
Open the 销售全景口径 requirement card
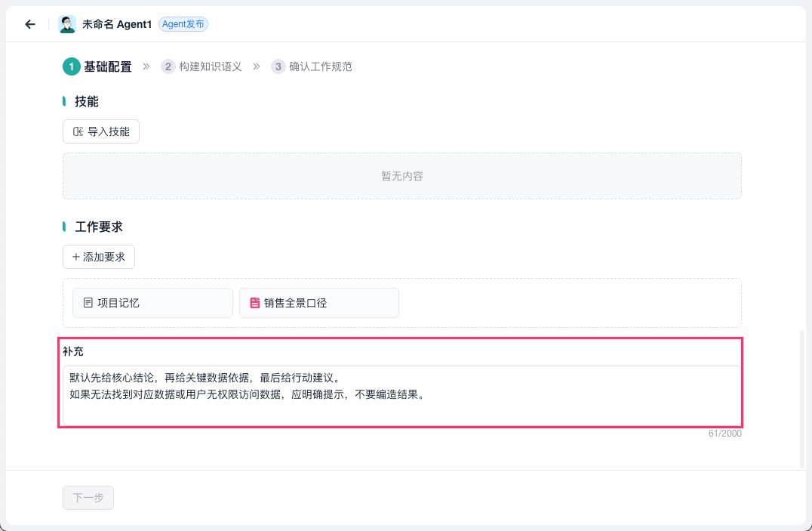[x=319, y=303]
